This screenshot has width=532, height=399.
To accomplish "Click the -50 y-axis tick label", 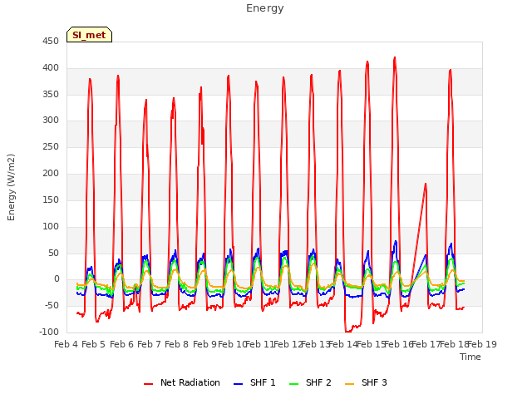I will pos(52,305).
